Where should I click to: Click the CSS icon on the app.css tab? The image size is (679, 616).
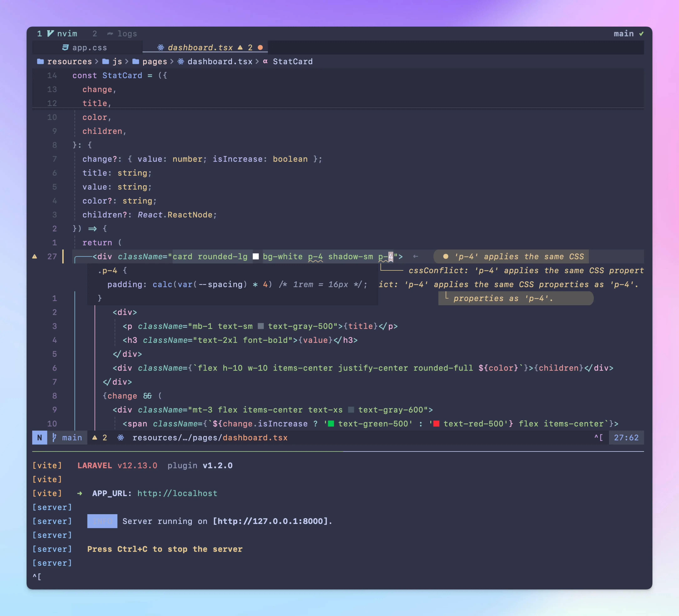pyautogui.click(x=66, y=48)
